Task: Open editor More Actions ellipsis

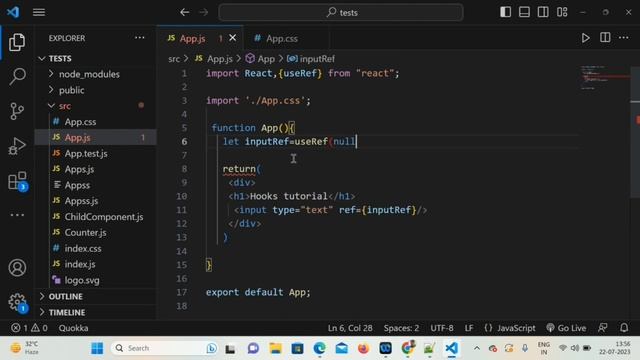Action: click(x=624, y=38)
